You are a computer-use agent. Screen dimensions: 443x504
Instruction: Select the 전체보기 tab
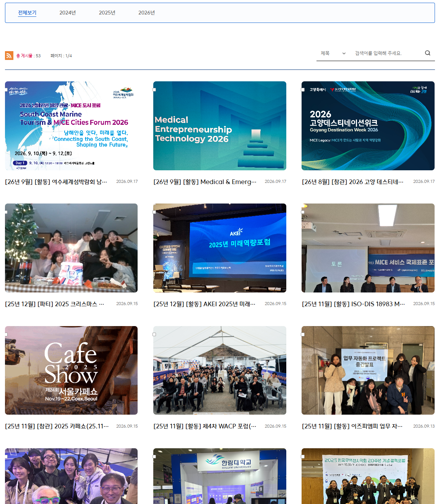27,13
